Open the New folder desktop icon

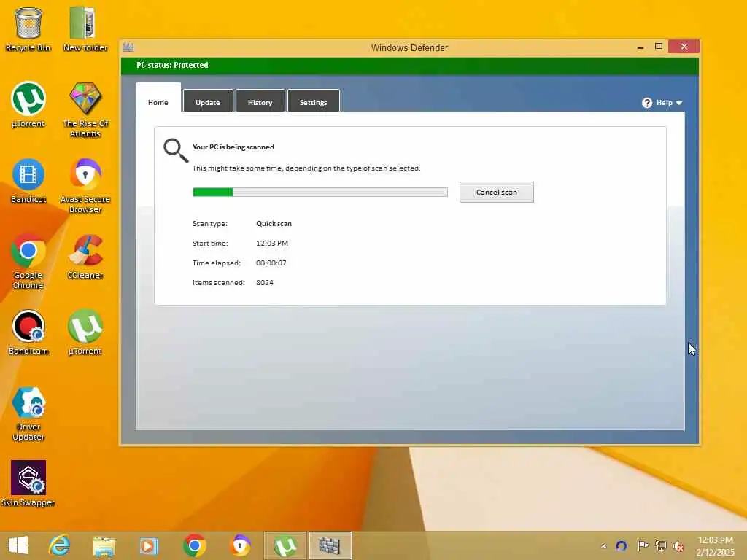(85, 29)
